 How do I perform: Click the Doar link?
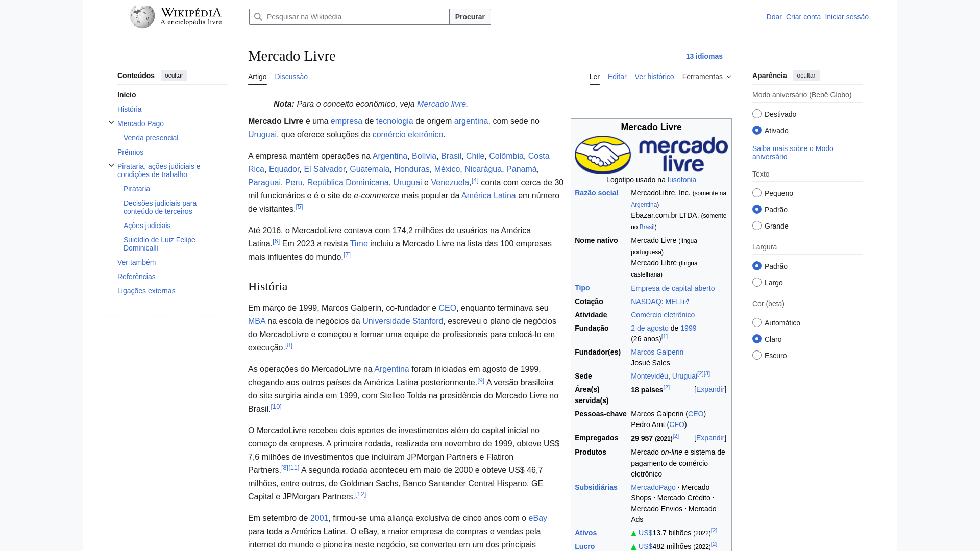[774, 17]
